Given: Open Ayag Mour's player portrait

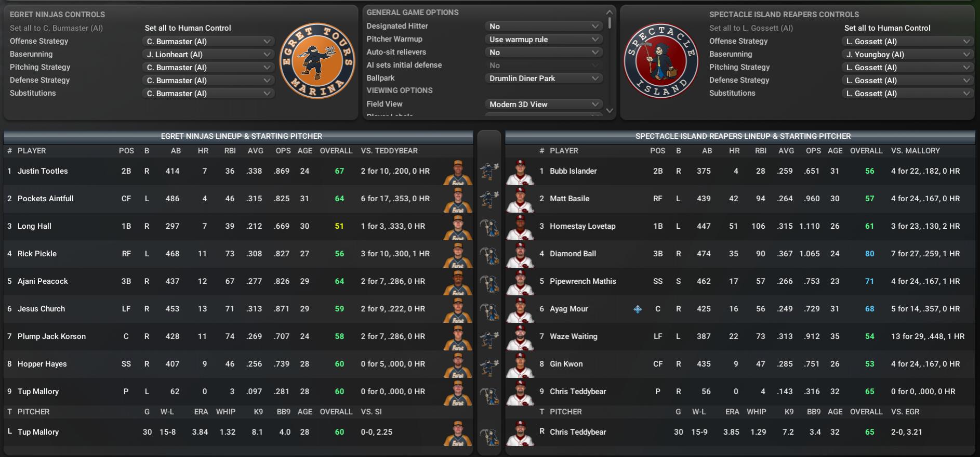Looking at the screenshot, I should click(x=520, y=309).
